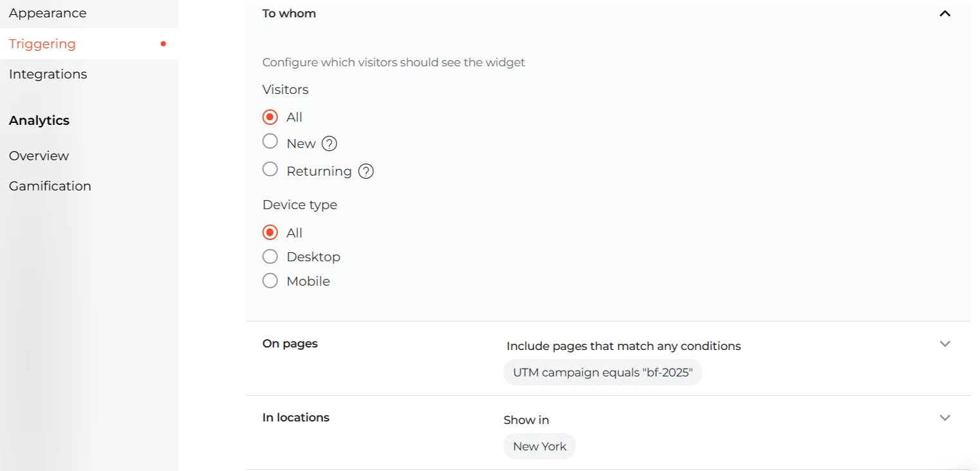Expand the In locations section chevron
The width and height of the screenshot is (980, 471).
pyautogui.click(x=945, y=418)
